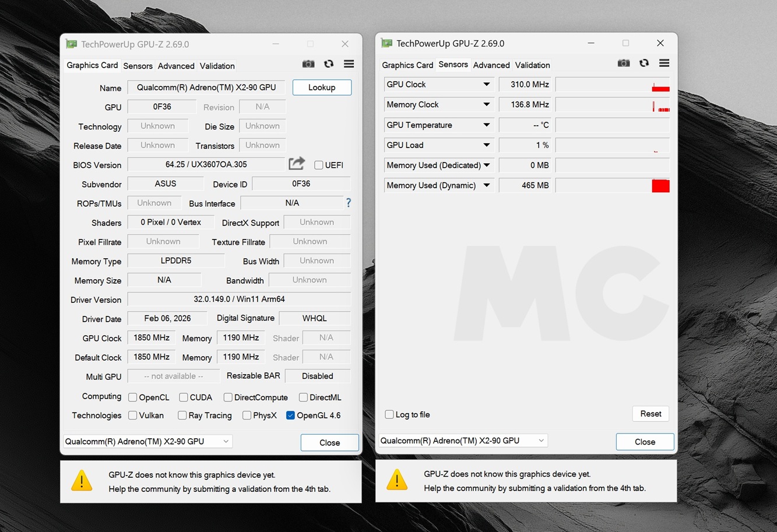The width and height of the screenshot is (777, 532).
Task: Switch to Advanced tab in left window
Action: pyautogui.click(x=176, y=66)
